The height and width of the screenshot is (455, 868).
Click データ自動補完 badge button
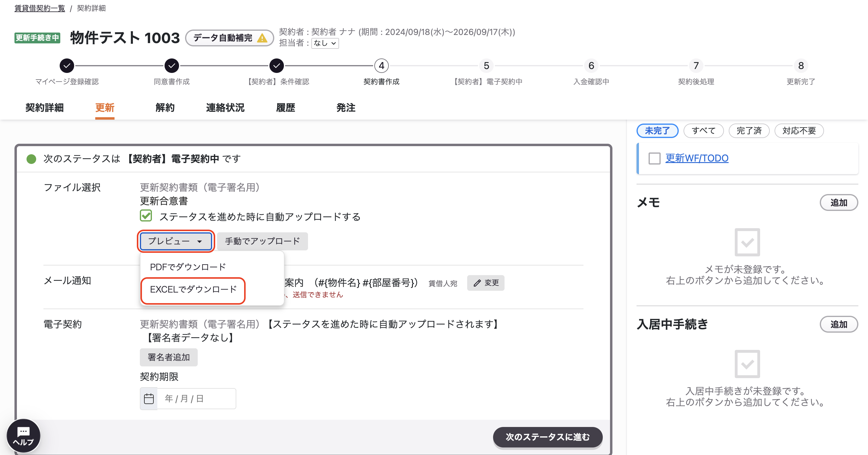pos(229,38)
